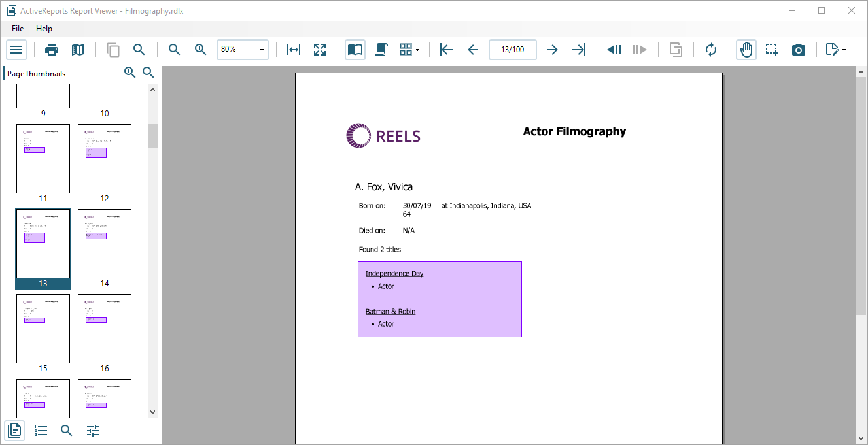
Task: Click thumbnail panel scroll down arrow
Action: pos(153,412)
